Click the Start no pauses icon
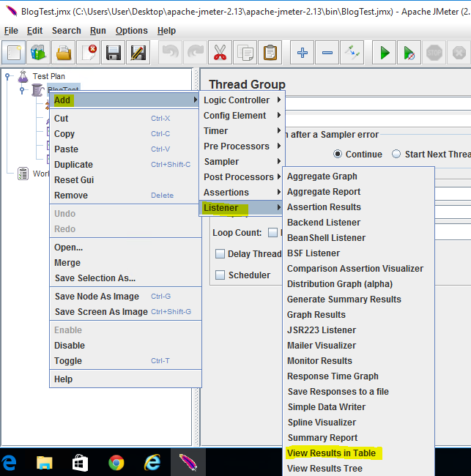 pos(409,53)
